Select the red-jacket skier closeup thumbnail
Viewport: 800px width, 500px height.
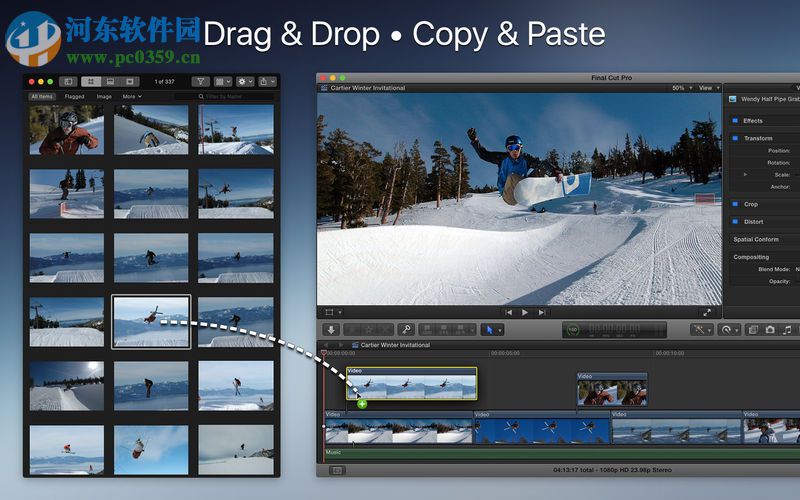click(67, 130)
